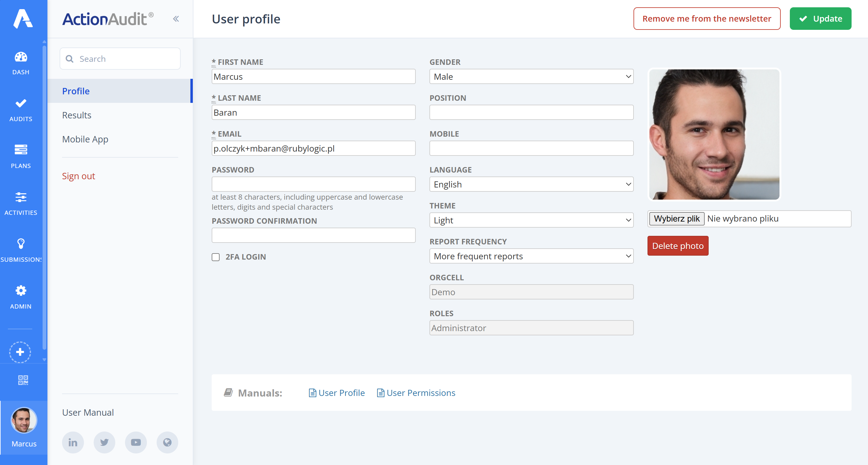Open the User Permissions manual link

(416, 393)
